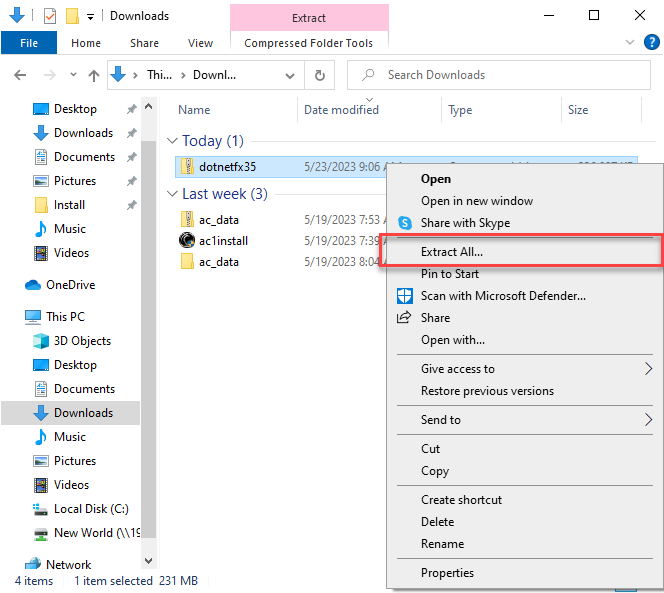Choose Extract All from context menu
664x593 pixels.
tap(451, 252)
